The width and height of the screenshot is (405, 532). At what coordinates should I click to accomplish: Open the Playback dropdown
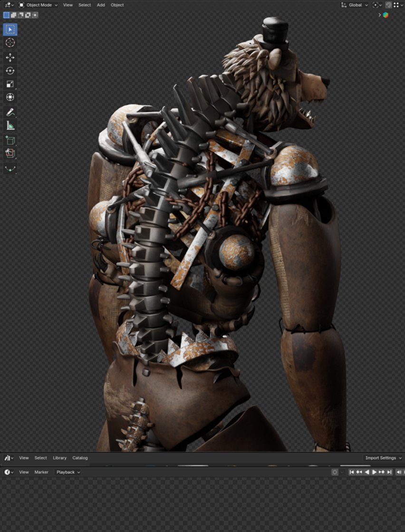[68, 472]
